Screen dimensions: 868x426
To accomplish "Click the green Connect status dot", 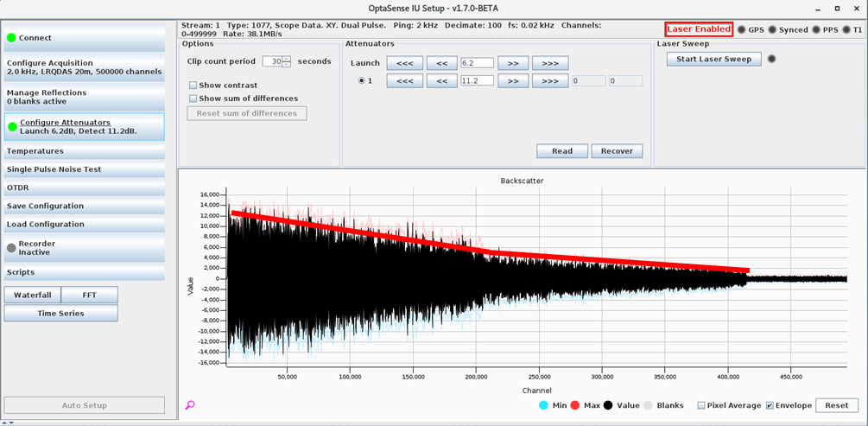I will 11,38.
